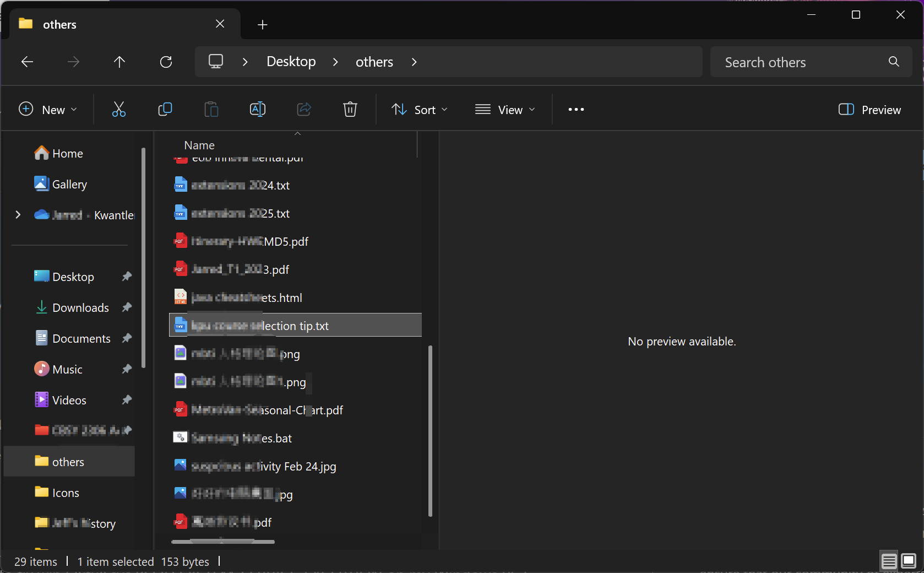
Task: Delete the selected file
Action: click(350, 109)
